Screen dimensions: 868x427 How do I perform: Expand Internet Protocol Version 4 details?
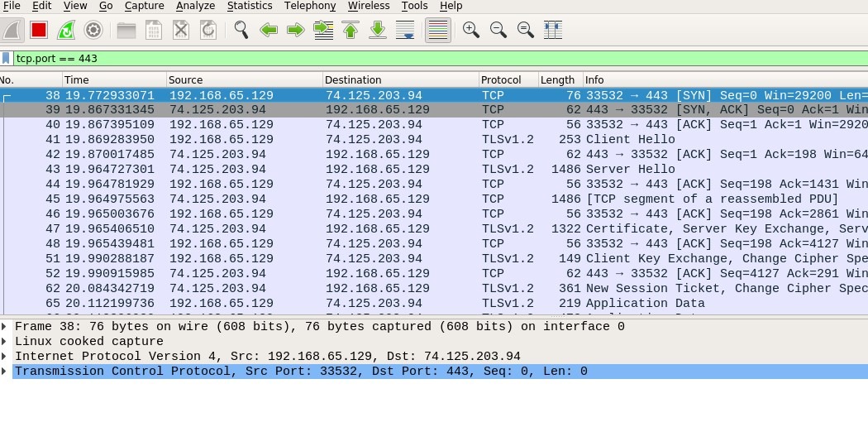[5, 356]
